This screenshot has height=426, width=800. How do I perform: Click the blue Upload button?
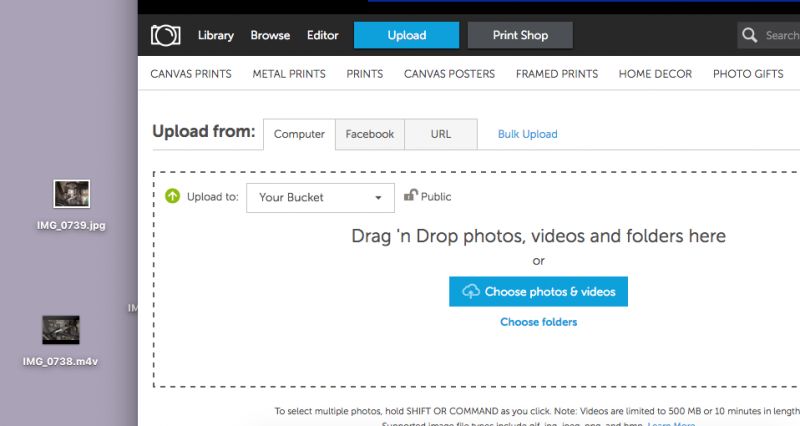[407, 35]
